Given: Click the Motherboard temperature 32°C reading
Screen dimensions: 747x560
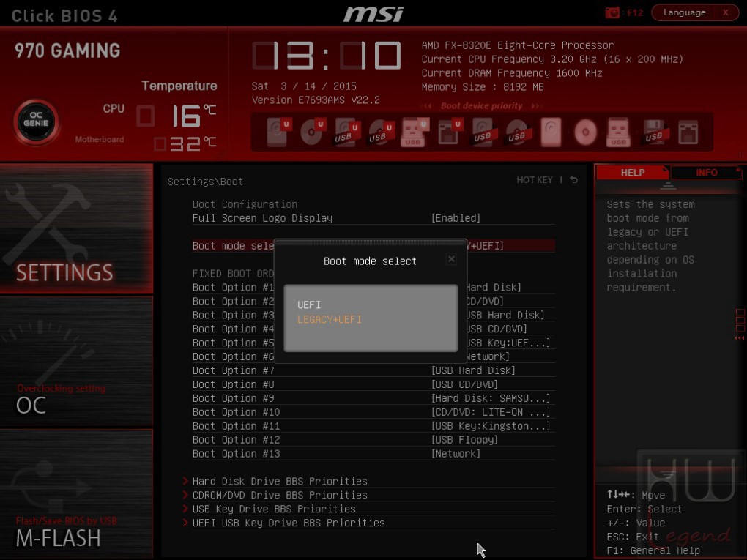Looking at the screenshot, I should (x=185, y=143).
